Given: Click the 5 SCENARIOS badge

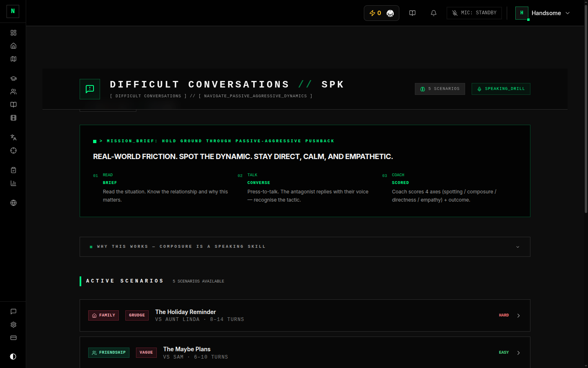Looking at the screenshot, I should tap(440, 89).
